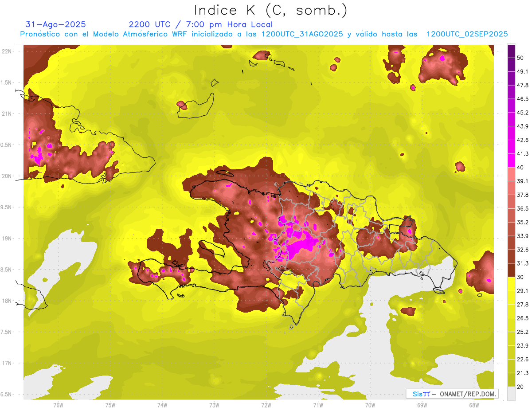532x411 pixels.
Task: Click the "72W" longitude axis label
Action: [266, 405]
